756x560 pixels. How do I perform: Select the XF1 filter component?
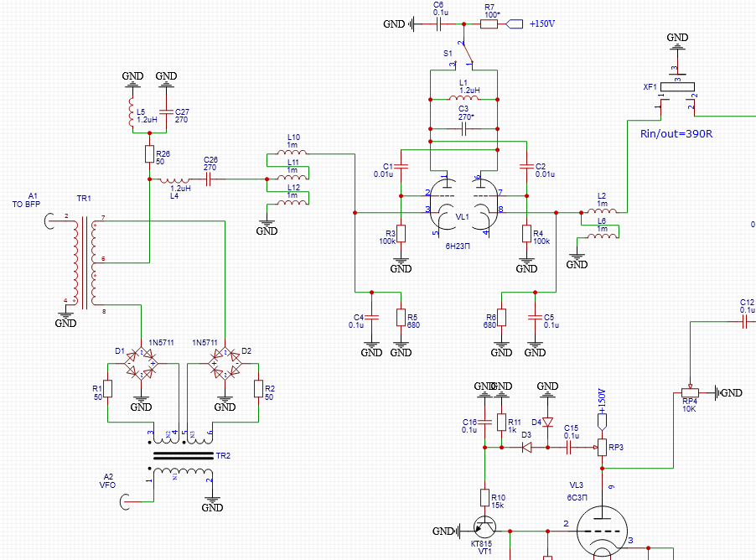coord(677,88)
